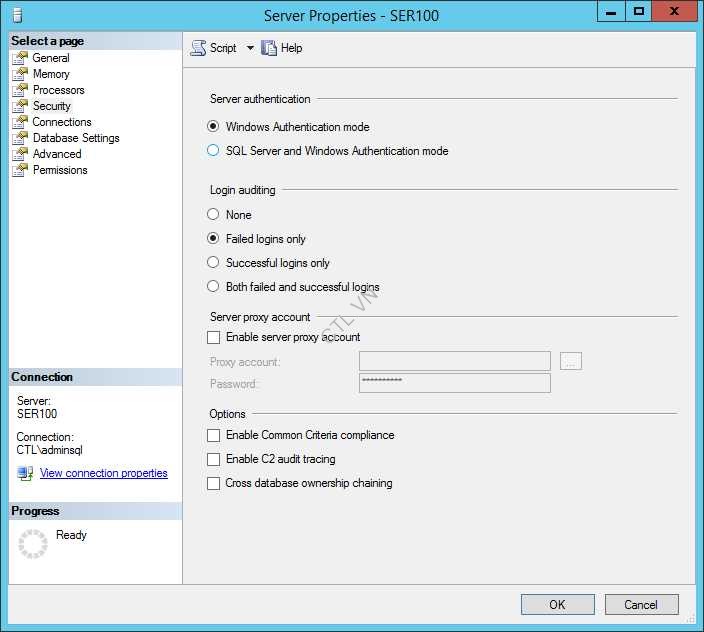
Task: Maximize the Server Properties window
Action: 638,12
